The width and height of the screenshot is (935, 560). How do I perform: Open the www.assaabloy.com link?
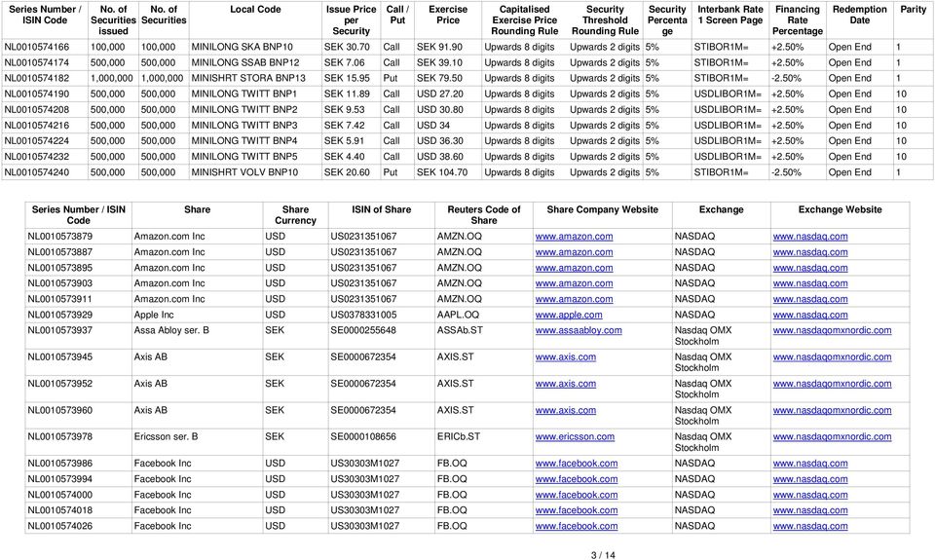point(579,330)
